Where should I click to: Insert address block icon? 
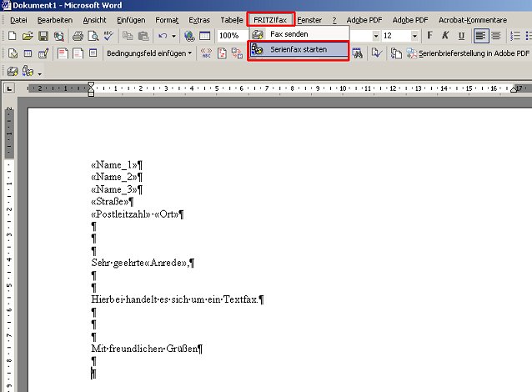63,53
